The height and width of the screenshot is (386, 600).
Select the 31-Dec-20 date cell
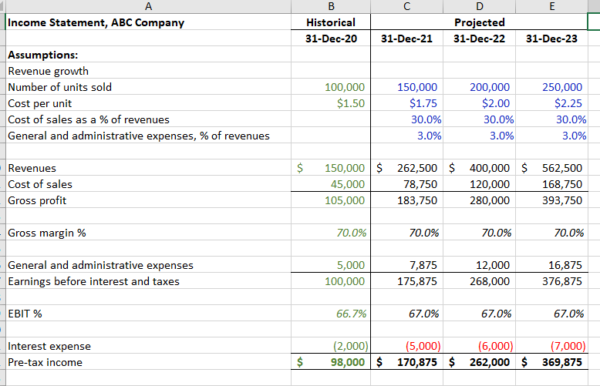(x=331, y=38)
